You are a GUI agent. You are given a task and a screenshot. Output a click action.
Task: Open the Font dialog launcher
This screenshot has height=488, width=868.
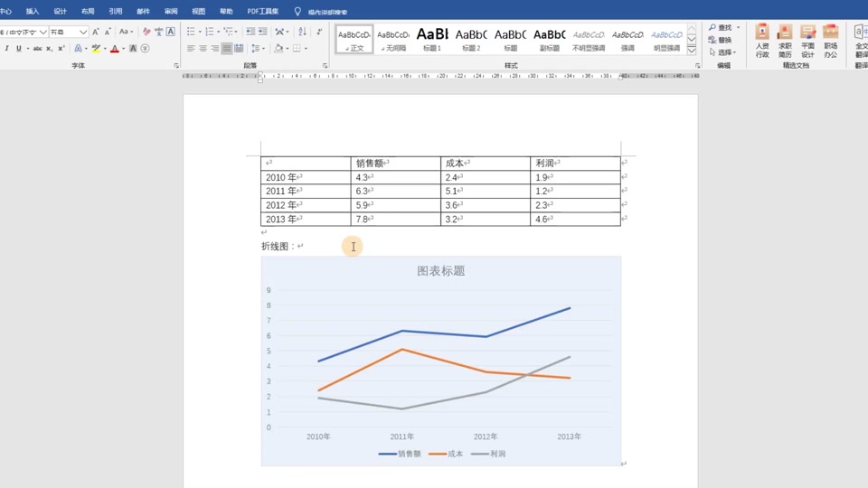(176, 66)
